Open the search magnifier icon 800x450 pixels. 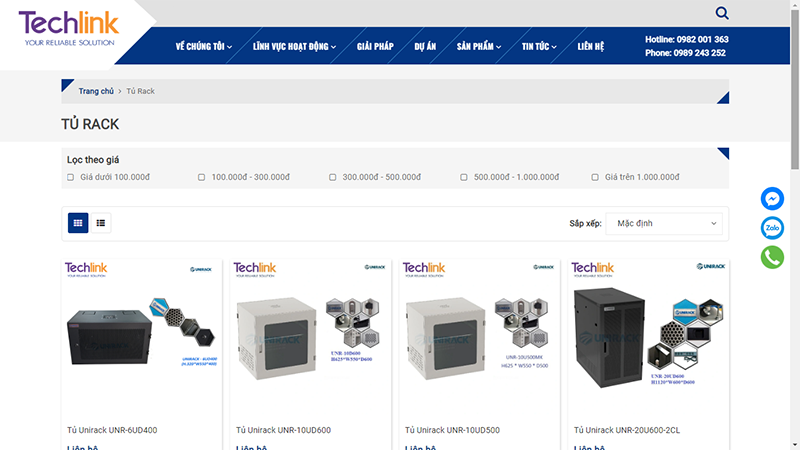(x=721, y=13)
